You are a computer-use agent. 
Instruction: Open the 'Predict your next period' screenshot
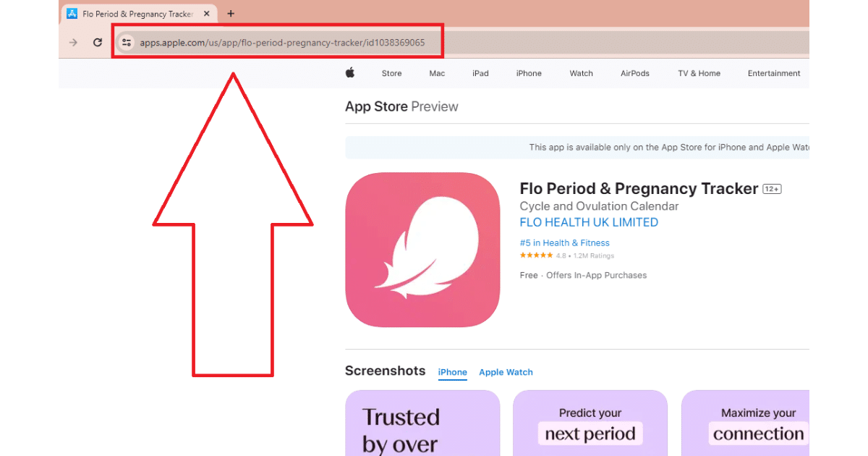[x=590, y=423]
